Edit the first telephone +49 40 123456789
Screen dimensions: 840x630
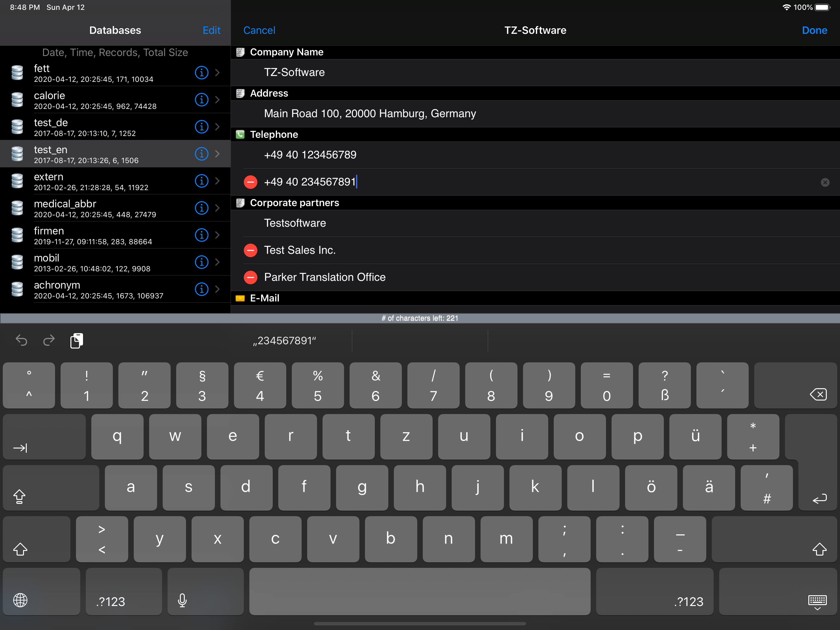pyautogui.click(x=535, y=155)
